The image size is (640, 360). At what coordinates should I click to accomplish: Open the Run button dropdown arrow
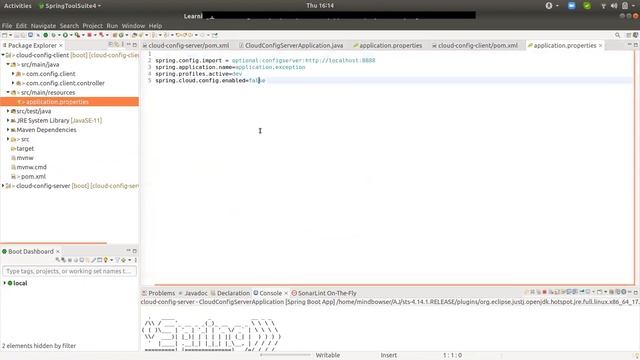[x=71, y=35]
